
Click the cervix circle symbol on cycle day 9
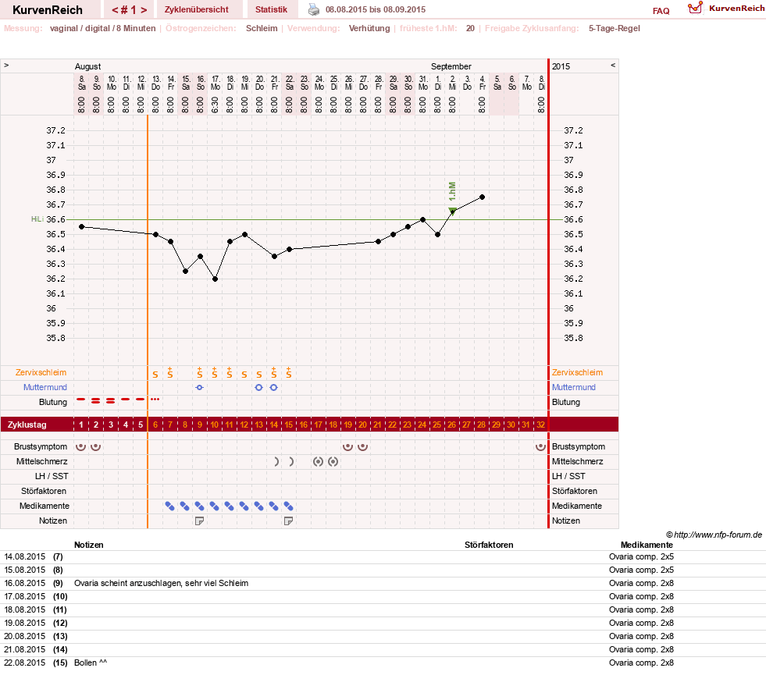[199, 388]
